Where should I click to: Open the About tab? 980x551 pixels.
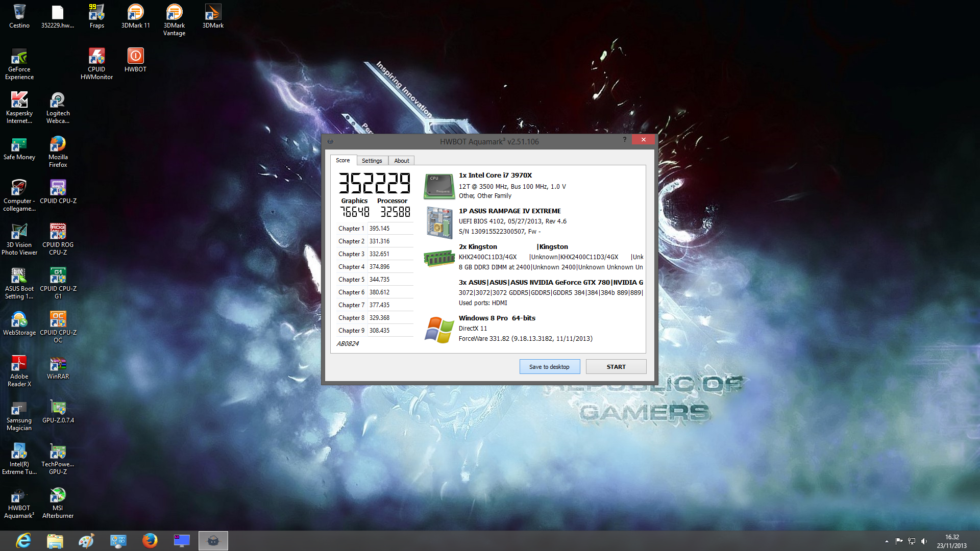(x=402, y=161)
